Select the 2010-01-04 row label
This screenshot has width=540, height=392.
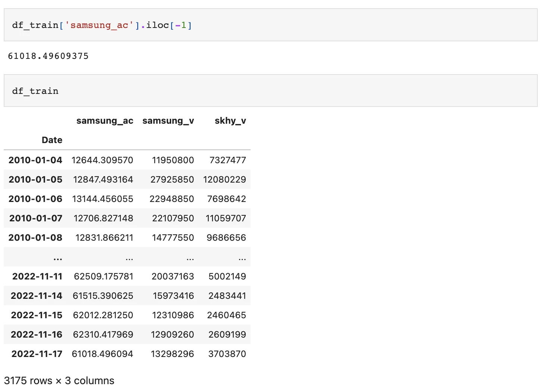click(x=35, y=160)
